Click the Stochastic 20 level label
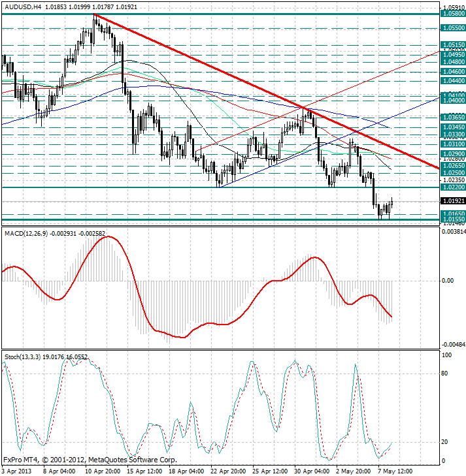Viewport: 466px width, 476px height. coord(444,442)
